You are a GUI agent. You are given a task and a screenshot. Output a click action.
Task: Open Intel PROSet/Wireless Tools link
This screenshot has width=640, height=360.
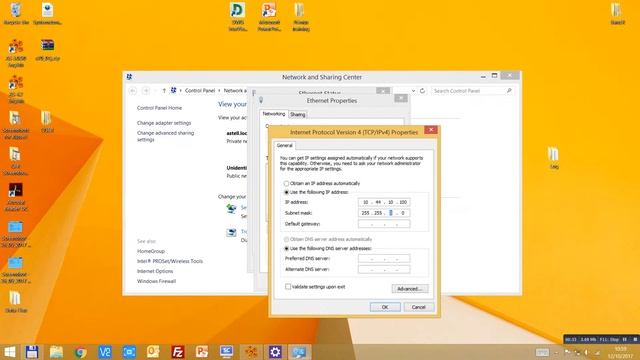(169, 261)
